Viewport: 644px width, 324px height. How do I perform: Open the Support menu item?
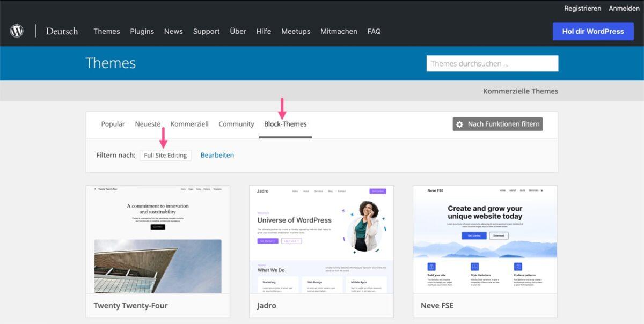206,31
